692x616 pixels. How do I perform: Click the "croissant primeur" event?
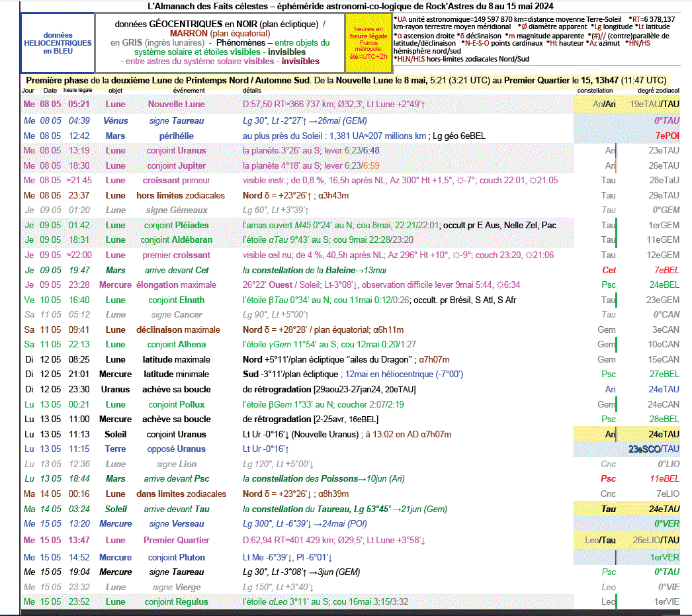(x=177, y=181)
